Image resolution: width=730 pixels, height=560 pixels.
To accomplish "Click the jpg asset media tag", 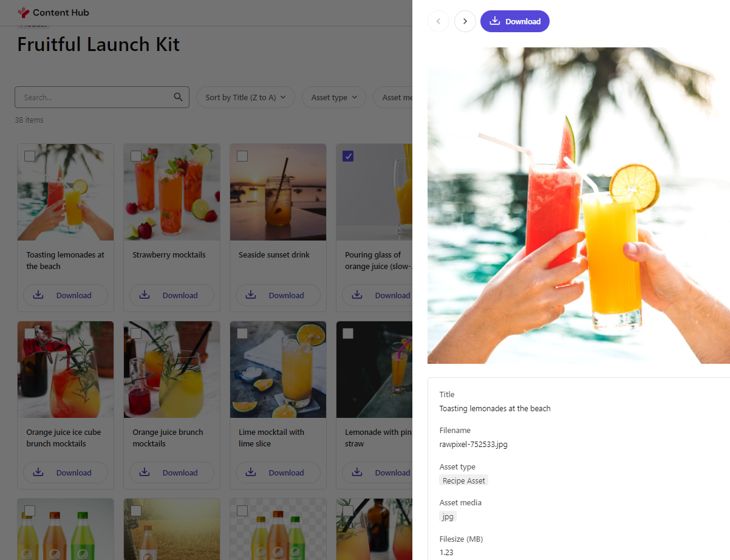I will tap(448, 517).
